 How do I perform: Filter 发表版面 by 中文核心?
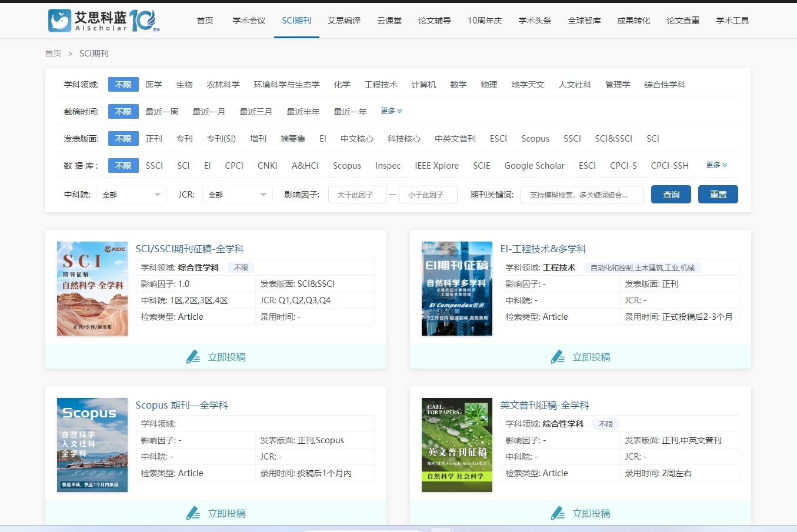point(357,139)
